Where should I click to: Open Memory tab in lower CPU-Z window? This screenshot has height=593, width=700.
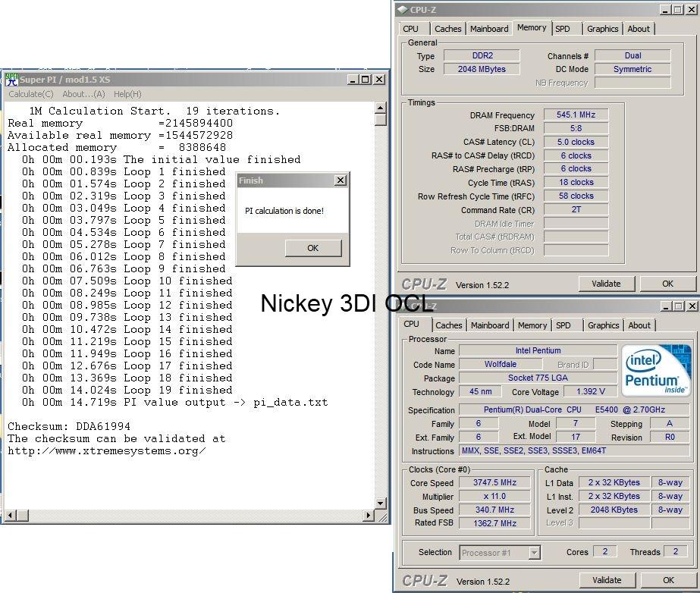pyautogui.click(x=532, y=325)
